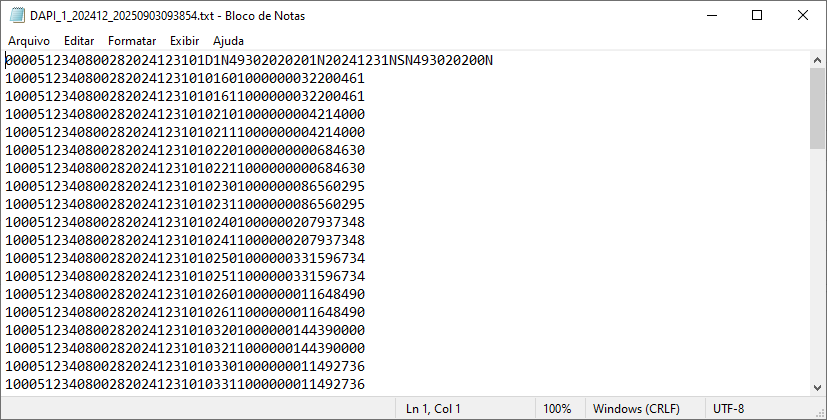Place cursor in the first line starting with 0000512
Image resolution: width=827 pixels, height=420 pixels.
click(249, 61)
